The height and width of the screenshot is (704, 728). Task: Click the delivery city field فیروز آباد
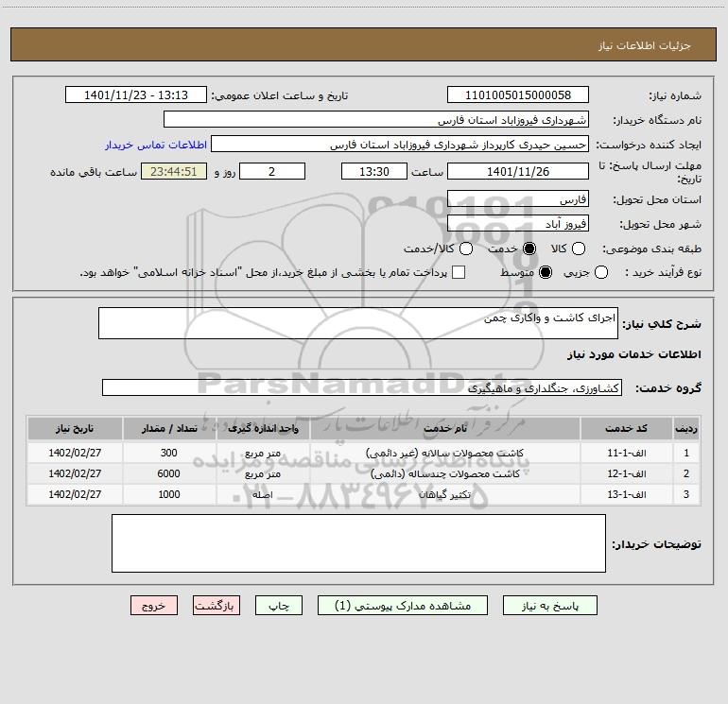pyautogui.click(x=518, y=224)
